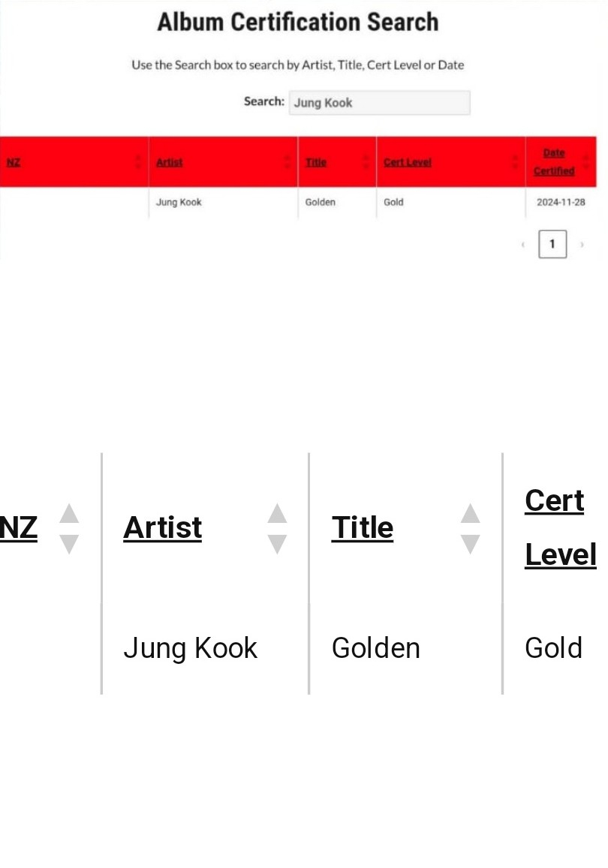Click the Search box containing Jung Kook
The image size is (608, 868).
point(379,103)
